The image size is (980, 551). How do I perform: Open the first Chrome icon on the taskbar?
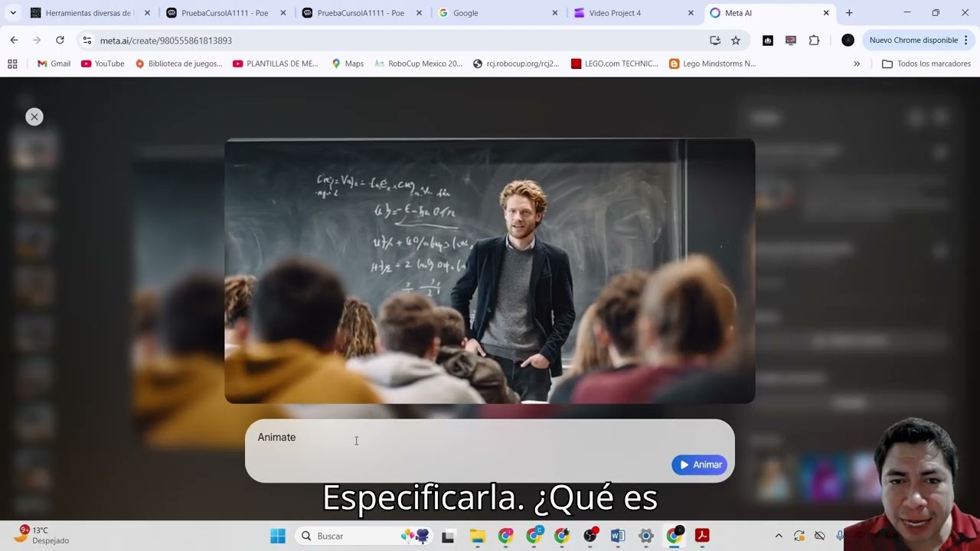coord(505,536)
